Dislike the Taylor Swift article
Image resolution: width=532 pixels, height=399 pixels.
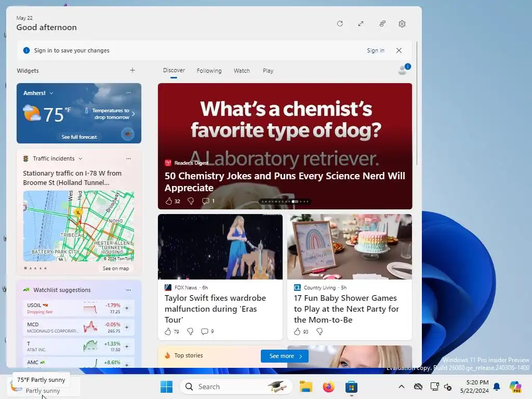[190, 331]
